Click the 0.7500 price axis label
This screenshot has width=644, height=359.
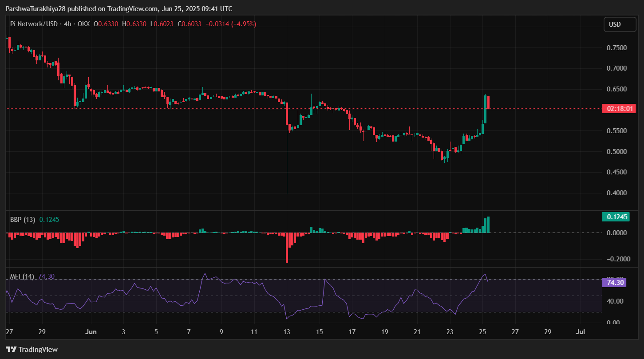tap(616, 48)
